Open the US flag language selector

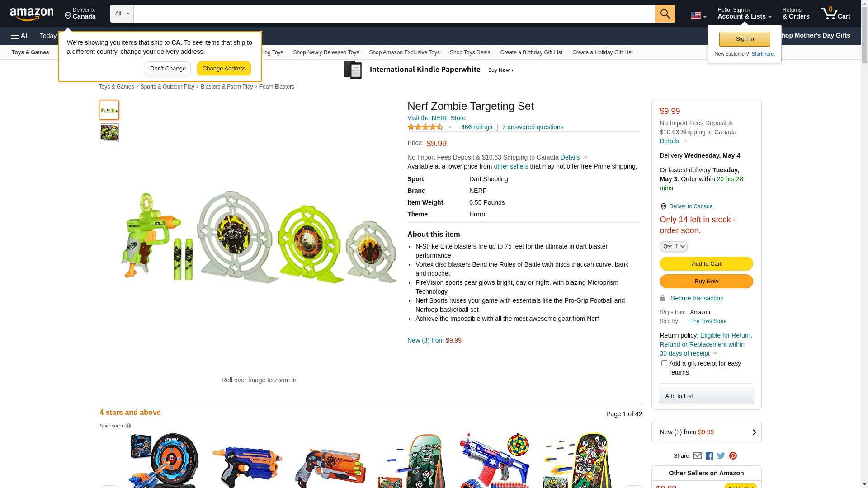pyautogui.click(x=698, y=15)
